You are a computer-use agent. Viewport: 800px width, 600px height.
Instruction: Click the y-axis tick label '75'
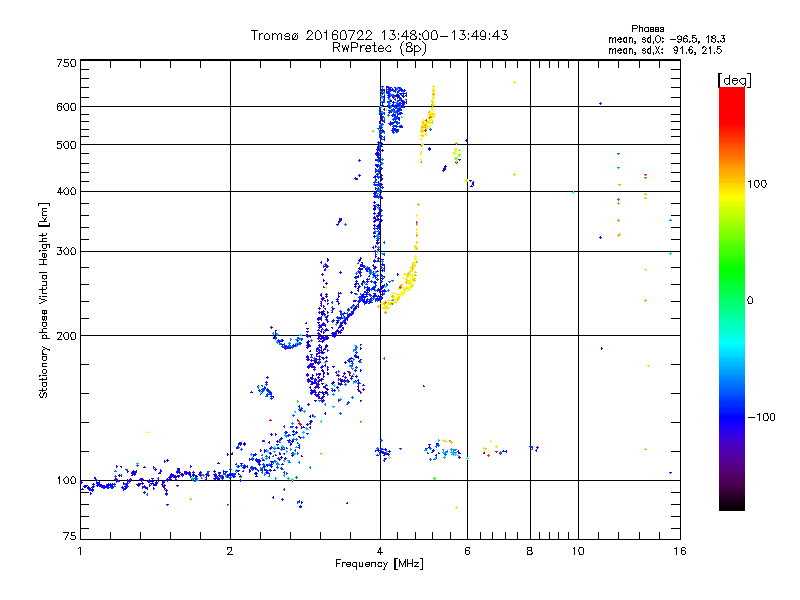point(70,536)
